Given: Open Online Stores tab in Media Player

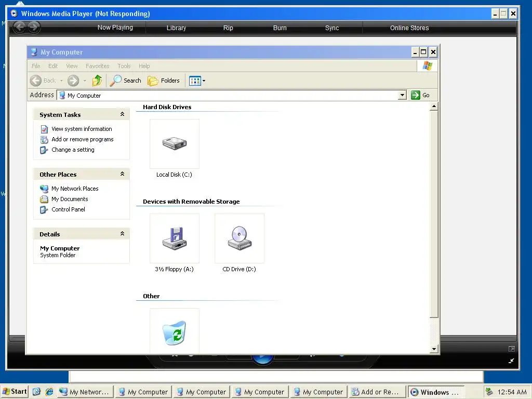Looking at the screenshot, I should coord(409,28).
